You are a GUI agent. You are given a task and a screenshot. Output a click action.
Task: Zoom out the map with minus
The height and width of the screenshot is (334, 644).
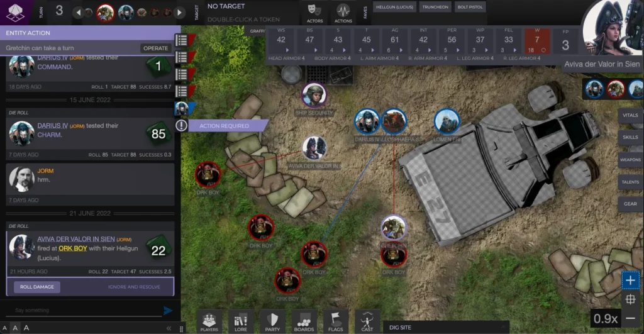coord(630,318)
